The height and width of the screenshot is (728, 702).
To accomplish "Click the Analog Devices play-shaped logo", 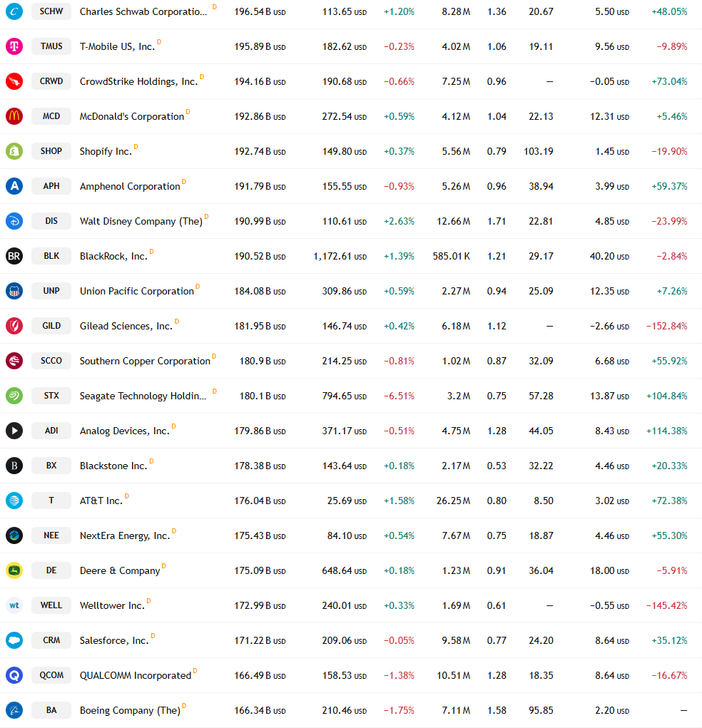I will point(14,431).
